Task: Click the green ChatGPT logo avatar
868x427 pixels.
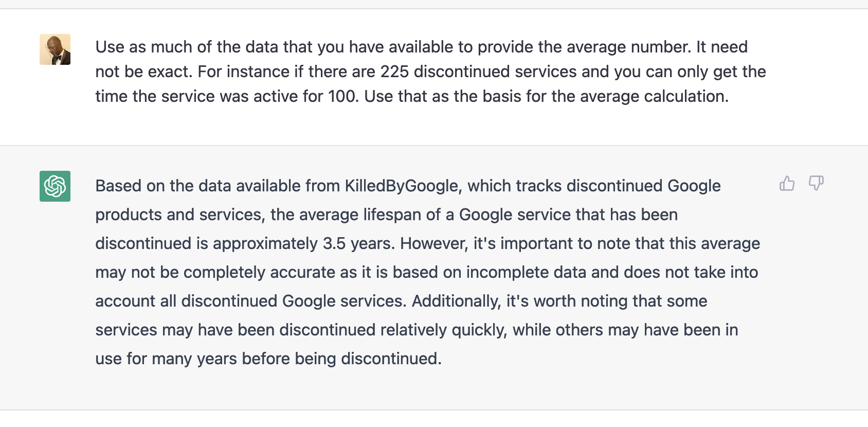Action: pyautogui.click(x=55, y=186)
